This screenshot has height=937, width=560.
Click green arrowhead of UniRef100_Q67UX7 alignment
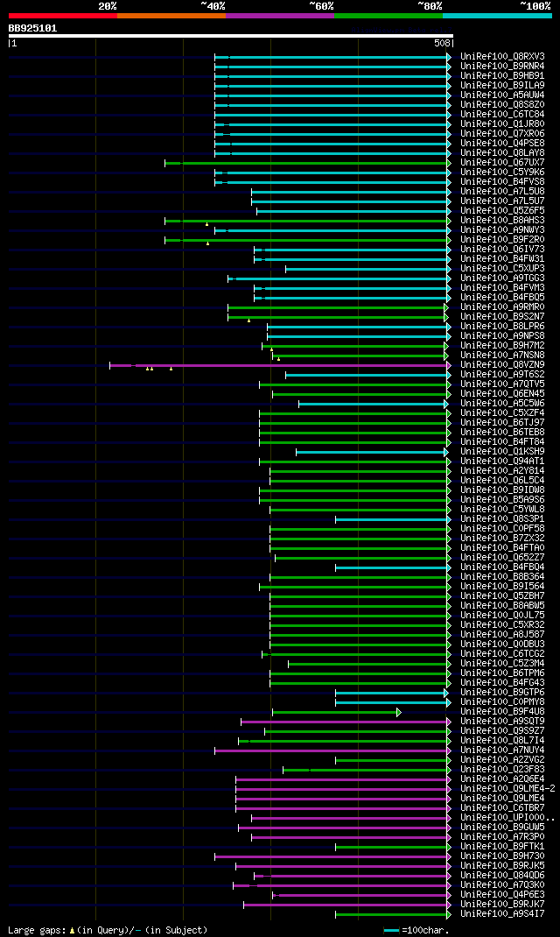(x=449, y=163)
